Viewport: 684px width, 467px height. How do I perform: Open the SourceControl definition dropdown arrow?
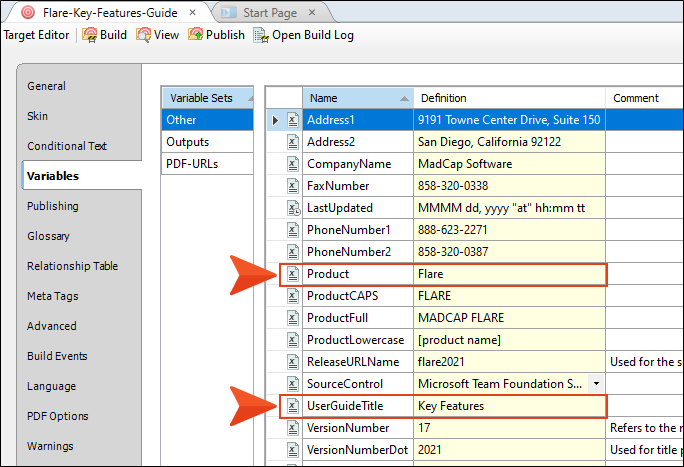click(596, 384)
